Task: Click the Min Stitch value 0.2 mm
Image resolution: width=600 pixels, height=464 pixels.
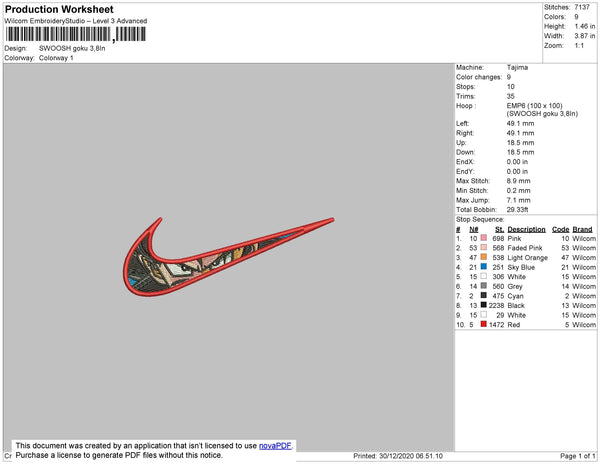Action: pos(518,190)
